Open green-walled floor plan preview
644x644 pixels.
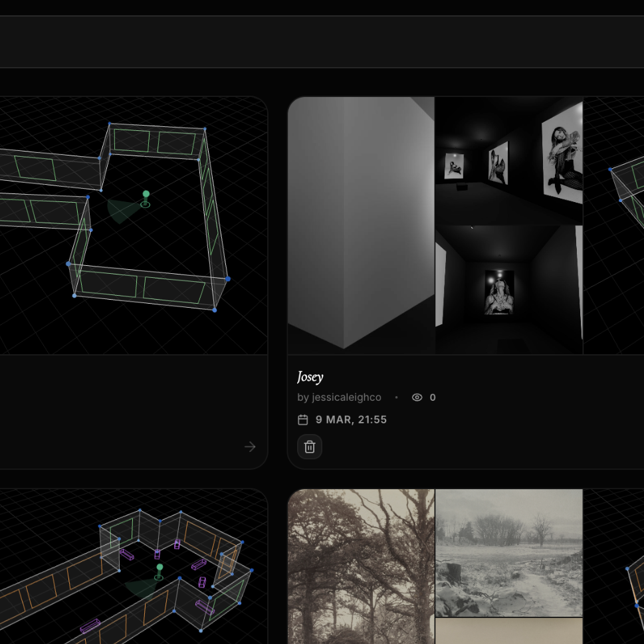(x=134, y=225)
